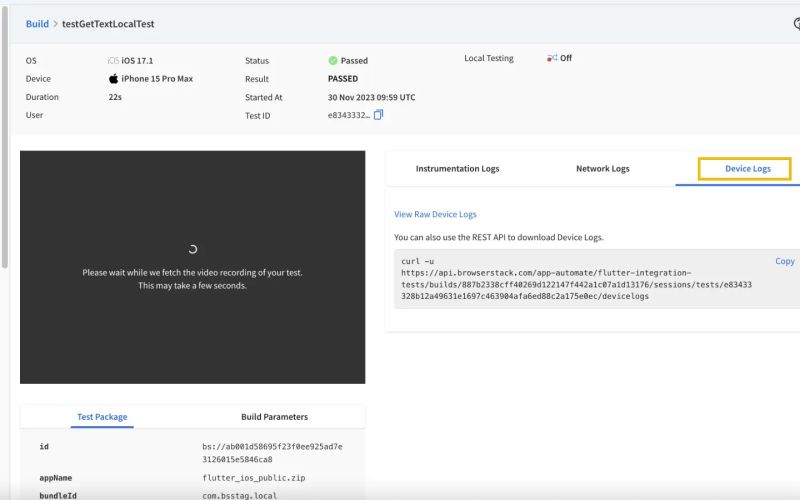This screenshot has height=500, width=800.
Task: Click the help icon at top right
Action: pos(797,23)
